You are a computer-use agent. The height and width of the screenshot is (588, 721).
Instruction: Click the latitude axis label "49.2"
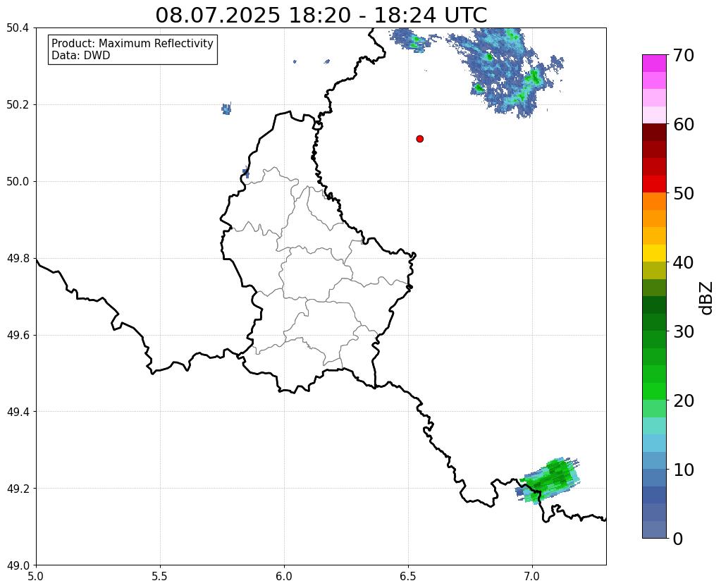coord(18,489)
